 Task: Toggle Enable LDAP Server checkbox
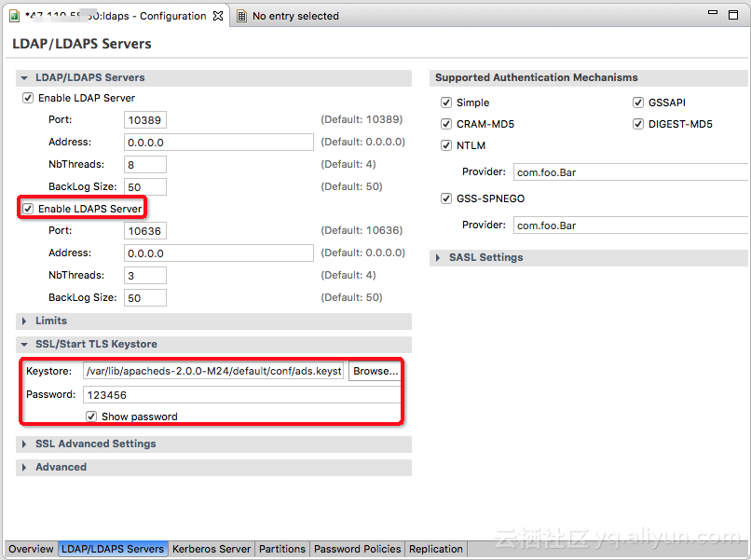pyautogui.click(x=28, y=98)
